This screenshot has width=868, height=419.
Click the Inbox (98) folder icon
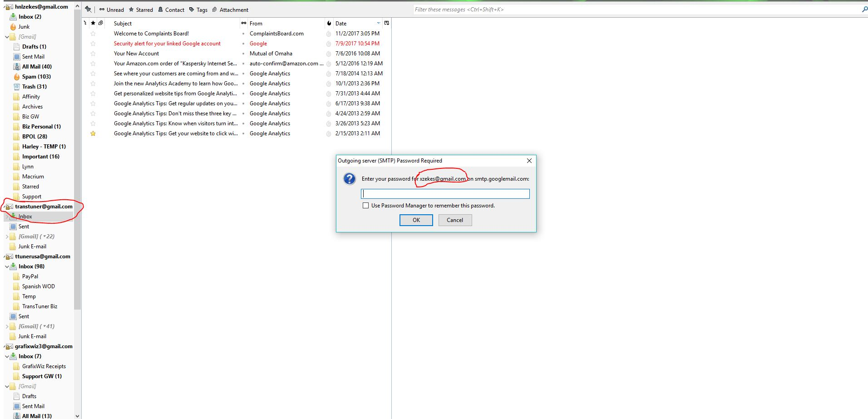pos(14,266)
